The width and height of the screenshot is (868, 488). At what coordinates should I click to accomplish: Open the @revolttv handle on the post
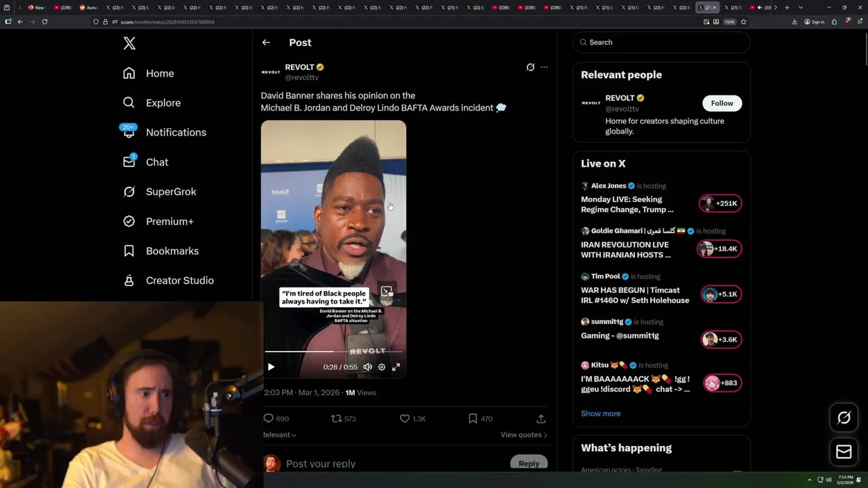coord(302,77)
